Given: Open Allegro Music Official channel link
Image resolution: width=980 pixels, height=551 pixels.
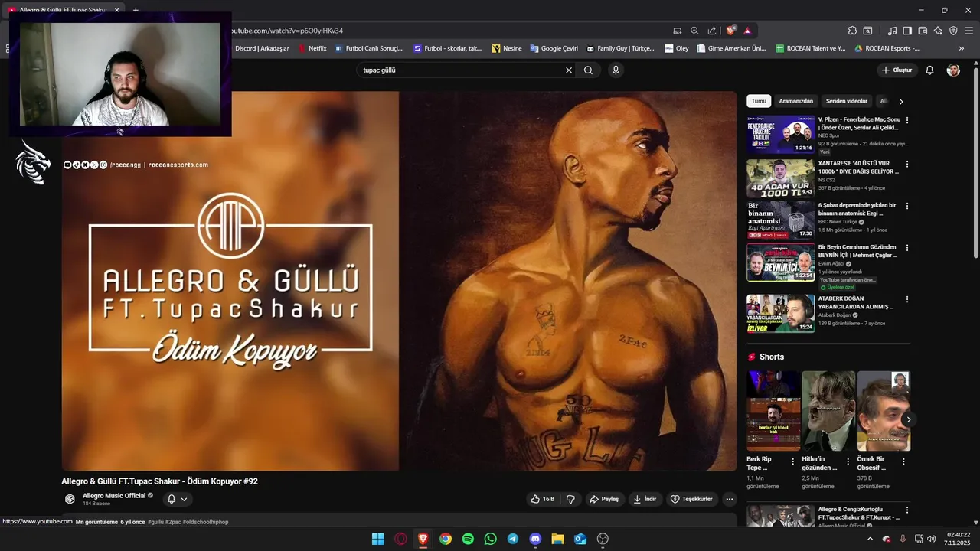Looking at the screenshot, I should click(114, 496).
